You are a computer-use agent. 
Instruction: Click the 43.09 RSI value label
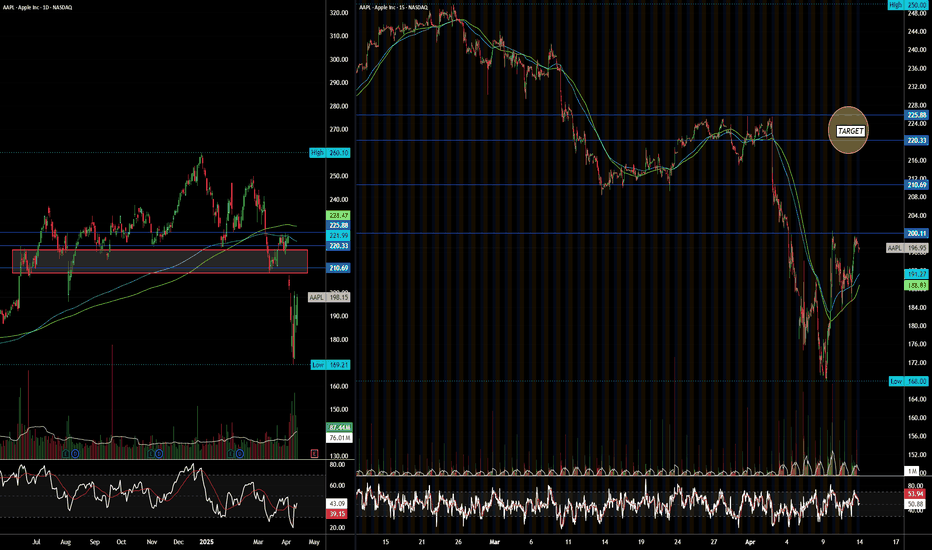click(x=338, y=504)
